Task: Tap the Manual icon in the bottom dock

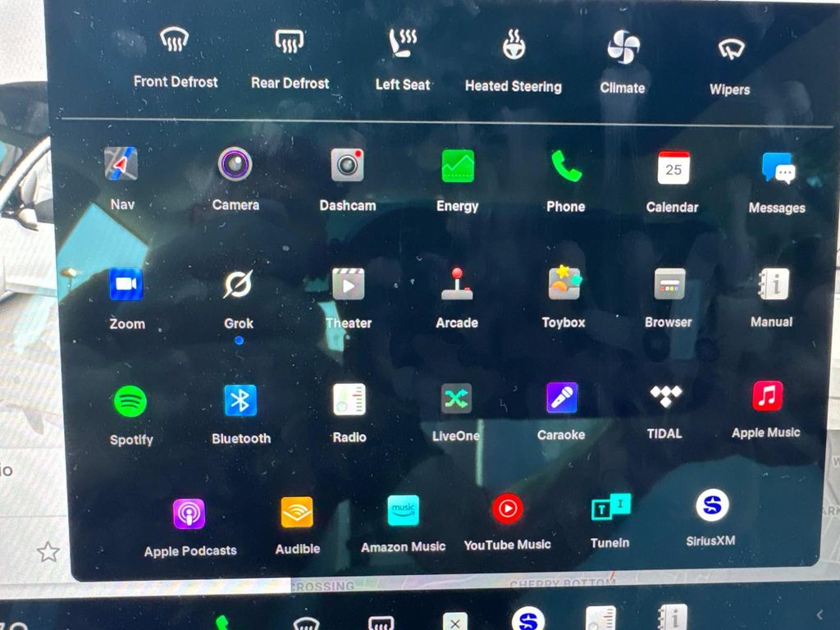Action: pos(673,617)
